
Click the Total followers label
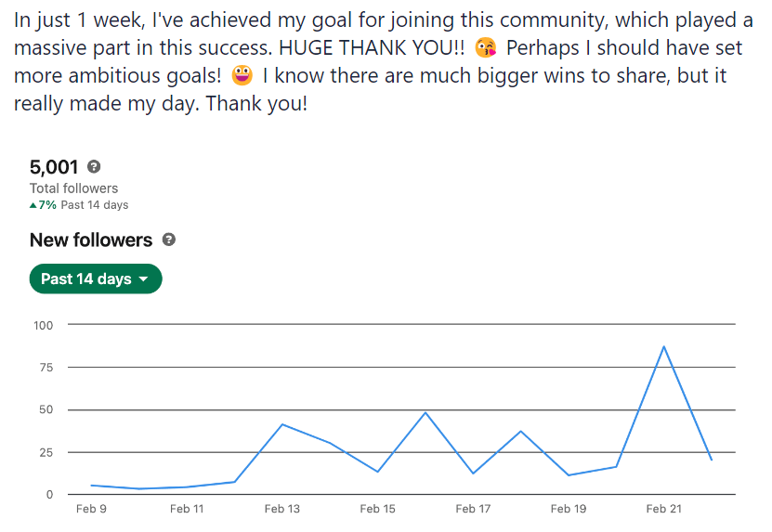pyautogui.click(x=73, y=188)
